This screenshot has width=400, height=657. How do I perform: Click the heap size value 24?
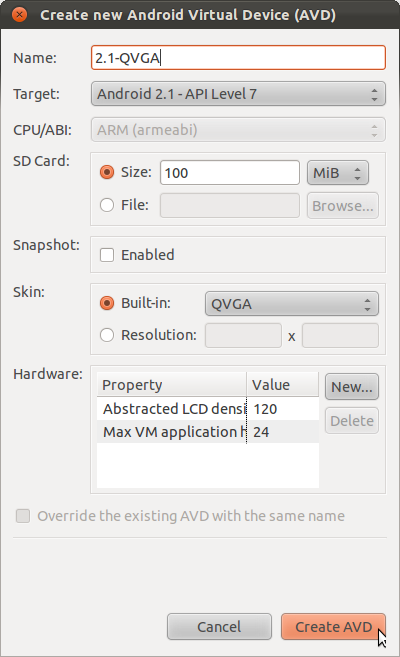pyautogui.click(x=261, y=432)
